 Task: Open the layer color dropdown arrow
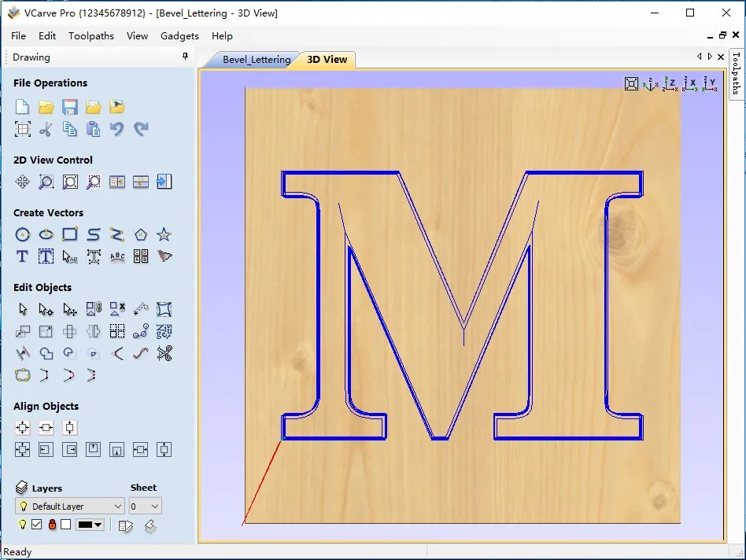99,525
